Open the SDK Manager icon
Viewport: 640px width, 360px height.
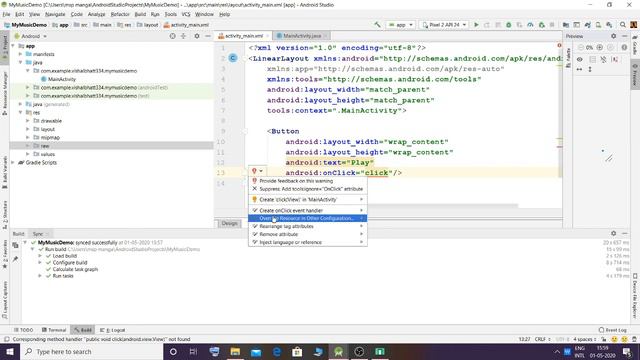(x=609, y=25)
